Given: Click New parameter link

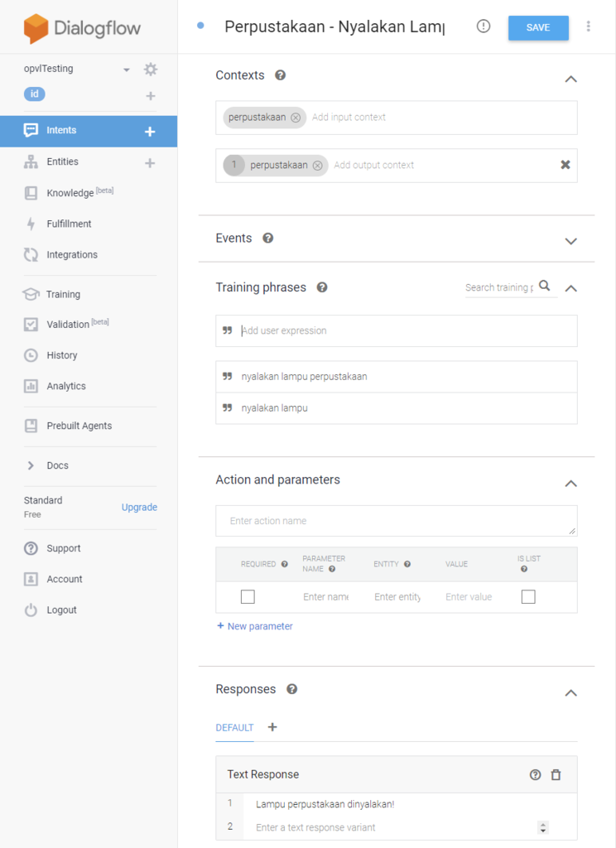Looking at the screenshot, I should 255,626.
